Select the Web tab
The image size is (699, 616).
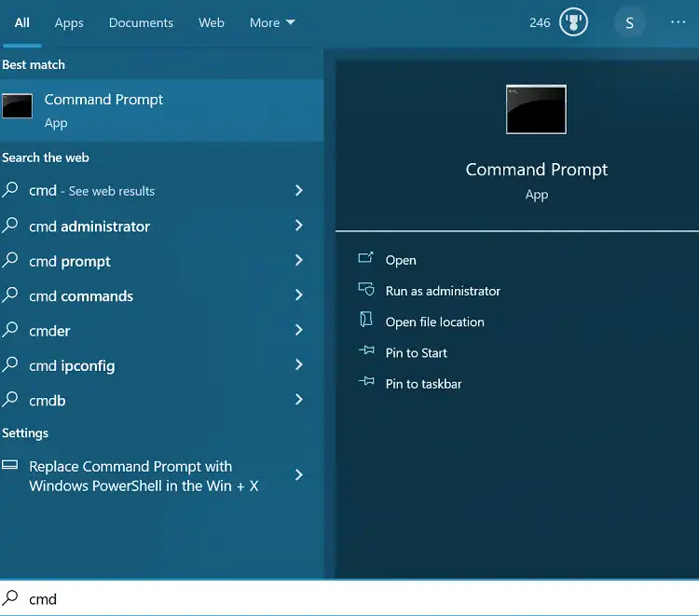click(x=212, y=22)
